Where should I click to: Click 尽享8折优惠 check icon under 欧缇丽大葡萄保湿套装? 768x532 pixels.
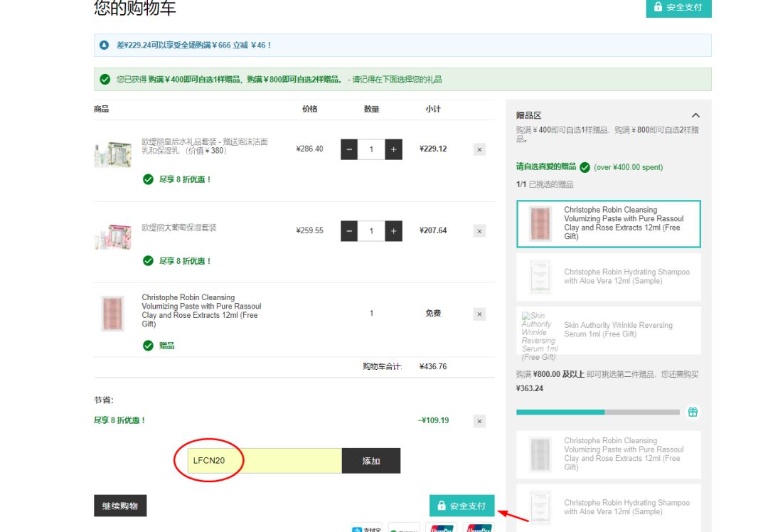click(148, 260)
